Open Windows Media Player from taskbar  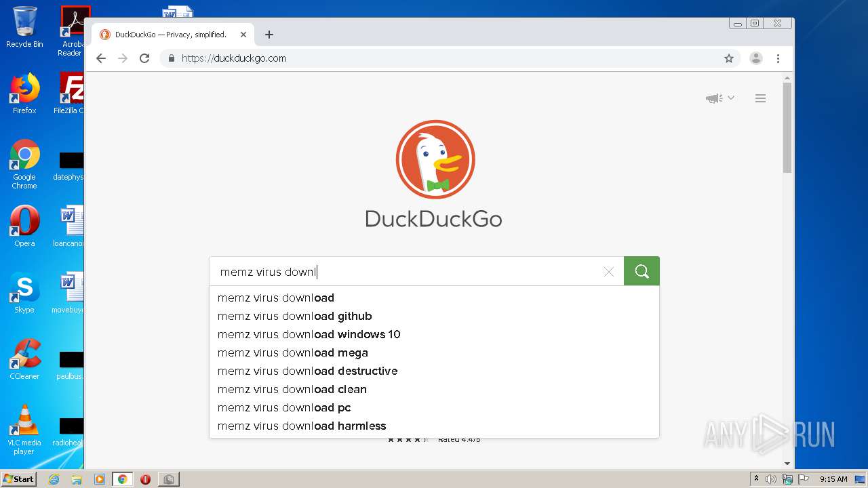click(100, 479)
